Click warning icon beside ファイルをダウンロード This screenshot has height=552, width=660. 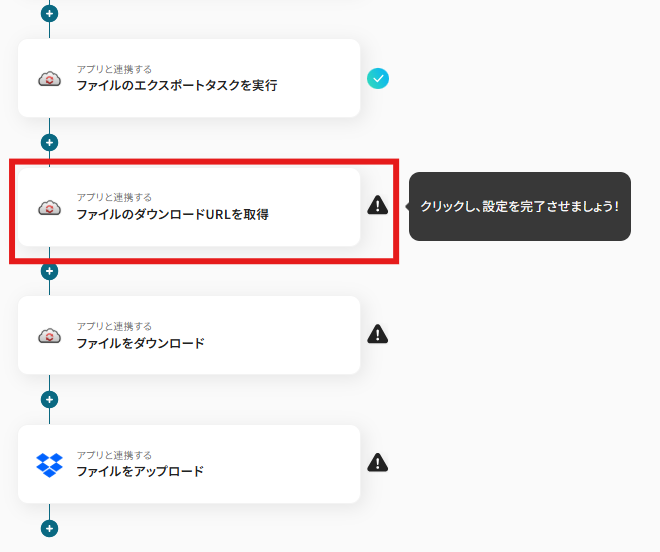pyautogui.click(x=378, y=334)
